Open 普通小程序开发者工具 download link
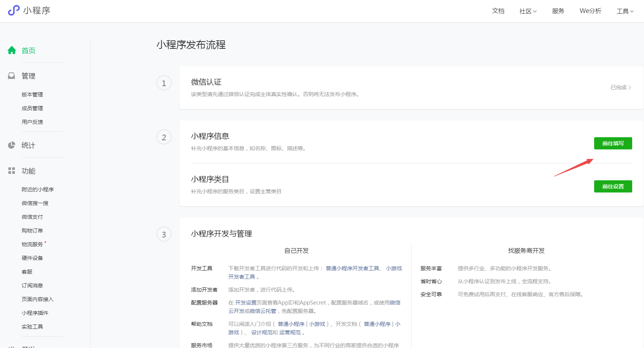The image size is (644, 348). [352, 268]
